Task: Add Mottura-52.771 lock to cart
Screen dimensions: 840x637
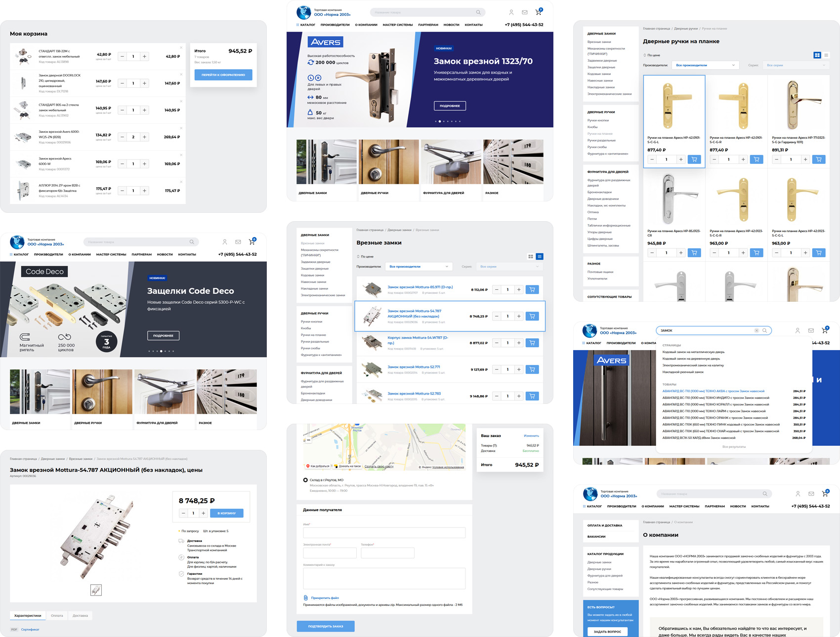Action: (x=532, y=369)
